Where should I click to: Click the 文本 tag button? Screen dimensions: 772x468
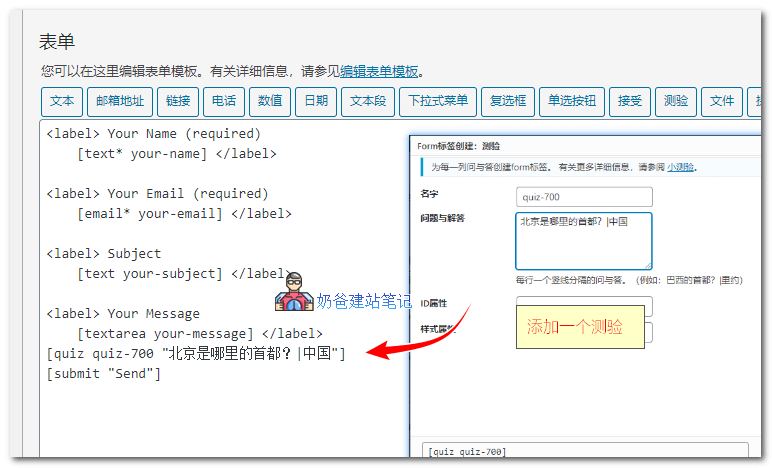[x=62, y=101]
